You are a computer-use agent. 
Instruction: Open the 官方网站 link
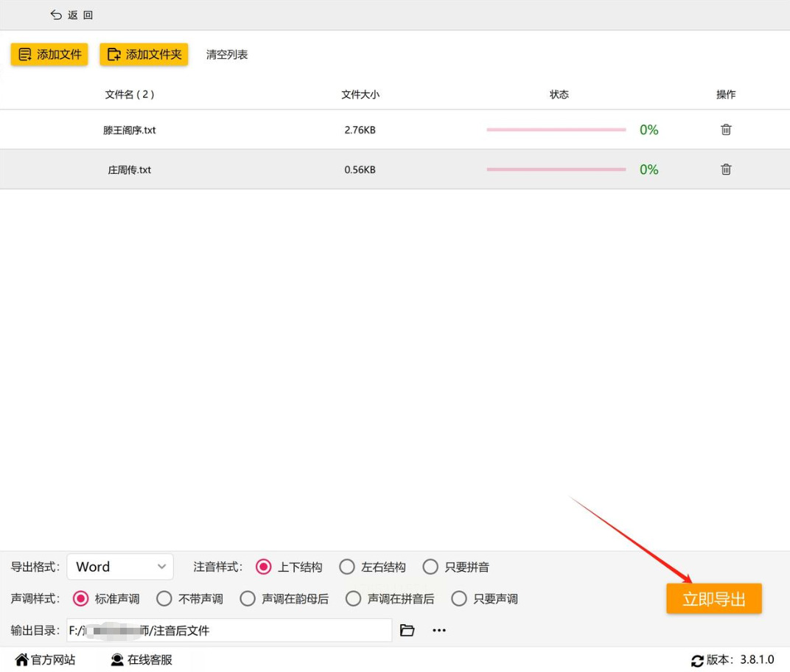[53, 659]
